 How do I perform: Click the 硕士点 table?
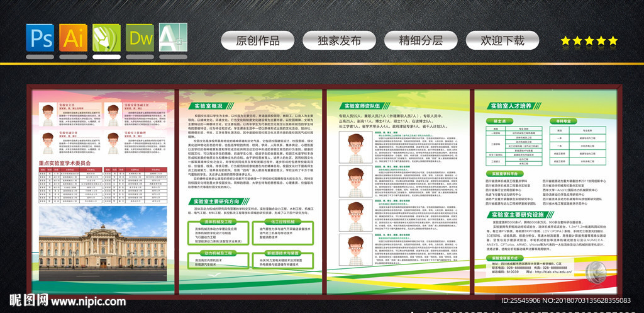(x=514, y=145)
